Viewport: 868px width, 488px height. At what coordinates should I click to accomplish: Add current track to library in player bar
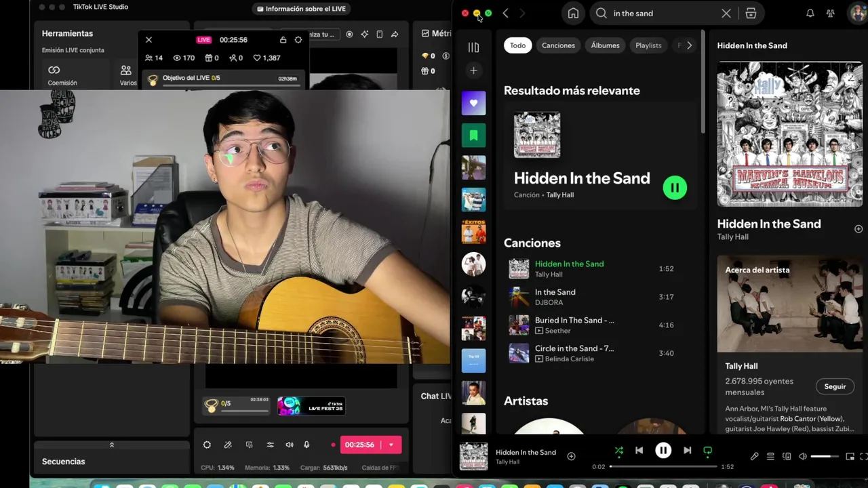tap(571, 456)
